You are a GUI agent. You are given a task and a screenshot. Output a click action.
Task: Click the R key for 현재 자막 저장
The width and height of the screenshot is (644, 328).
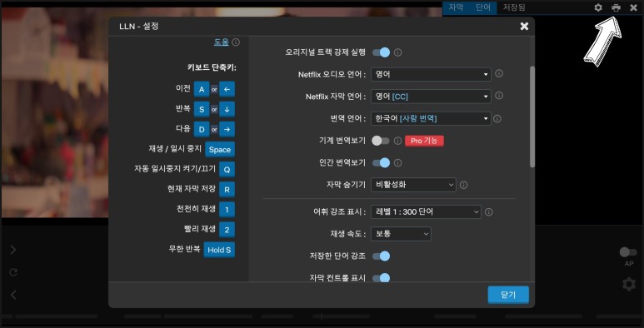coord(227,189)
